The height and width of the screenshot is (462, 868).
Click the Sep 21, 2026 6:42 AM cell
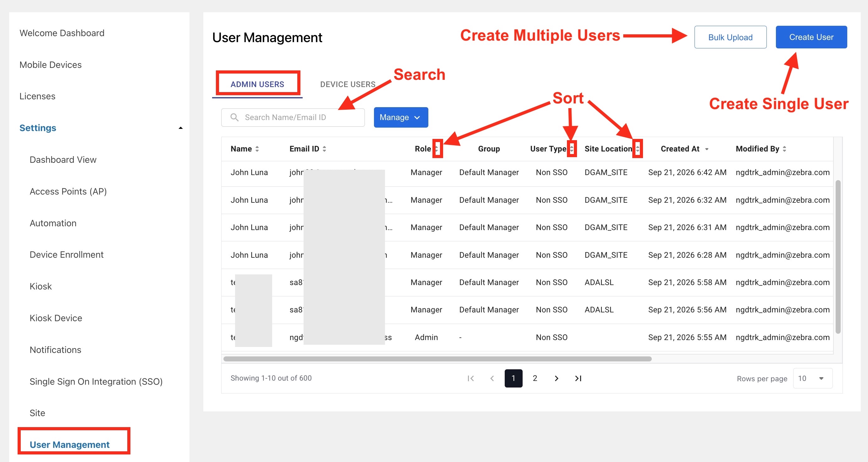click(687, 173)
